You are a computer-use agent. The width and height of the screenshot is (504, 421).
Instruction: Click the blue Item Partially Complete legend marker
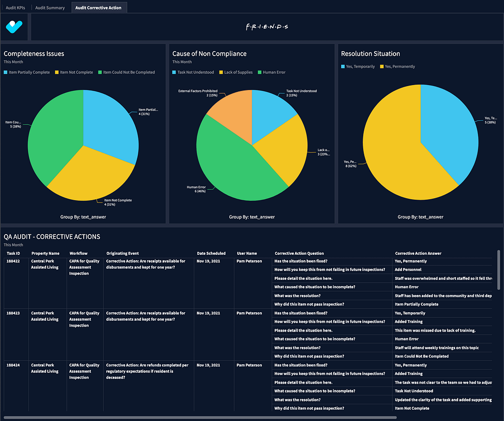[6, 72]
